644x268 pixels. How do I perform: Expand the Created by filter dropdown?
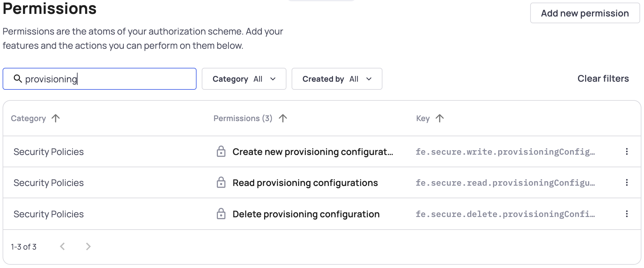[x=337, y=79]
